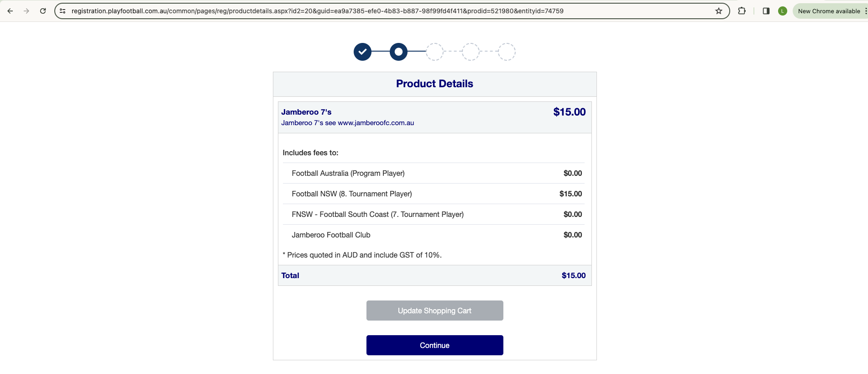Bookmark this page with the star
868x374 pixels.
(719, 11)
